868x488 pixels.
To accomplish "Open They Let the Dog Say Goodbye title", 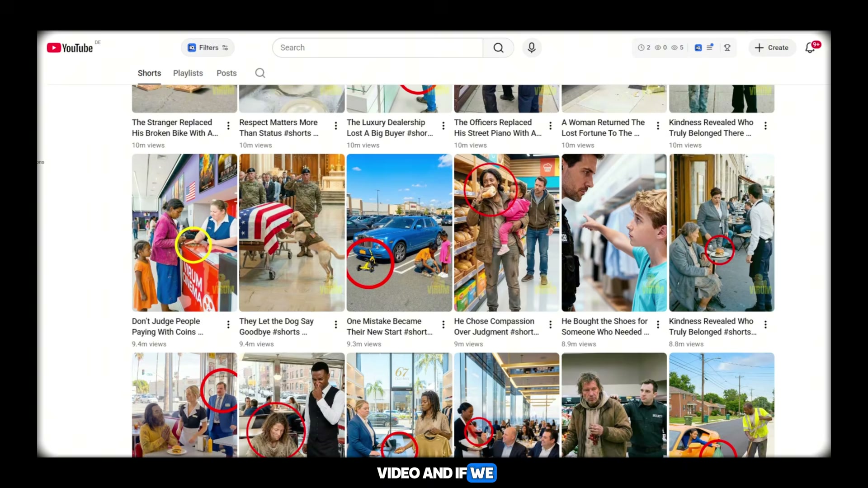I will [x=276, y=327].
